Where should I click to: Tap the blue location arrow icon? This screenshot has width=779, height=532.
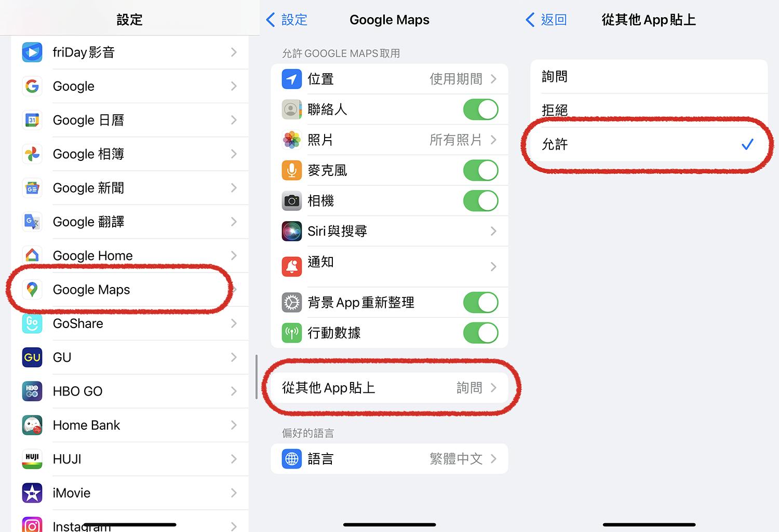(292, 79)
